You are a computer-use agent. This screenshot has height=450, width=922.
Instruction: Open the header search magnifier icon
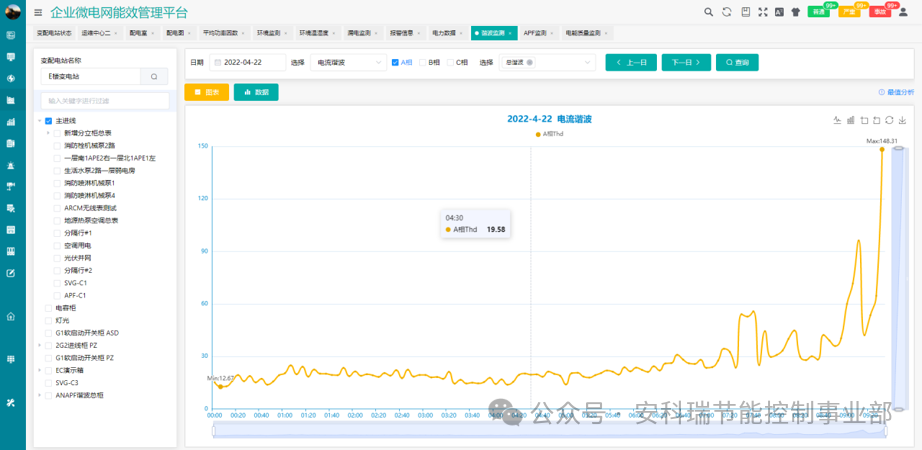(x=709, y=12)
